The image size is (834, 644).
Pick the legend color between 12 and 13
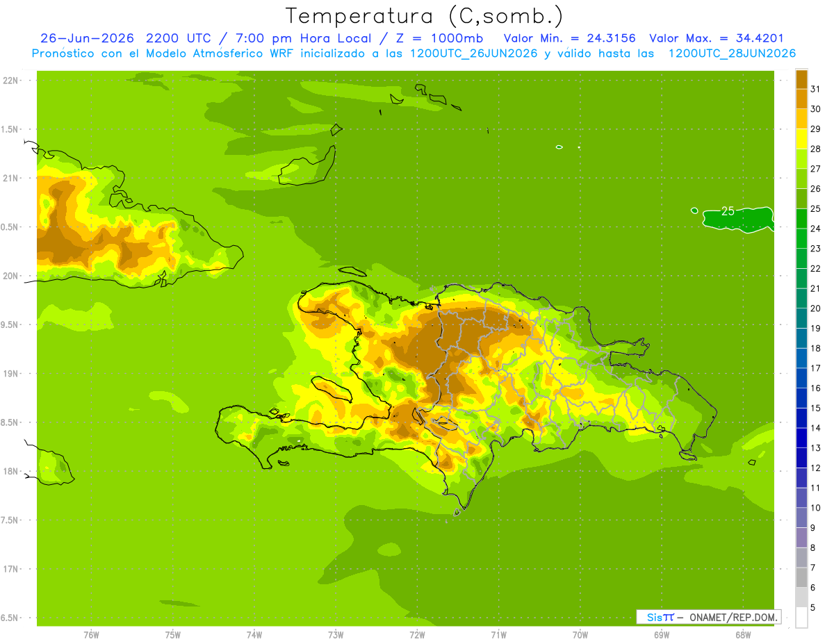tap(801, 458)
